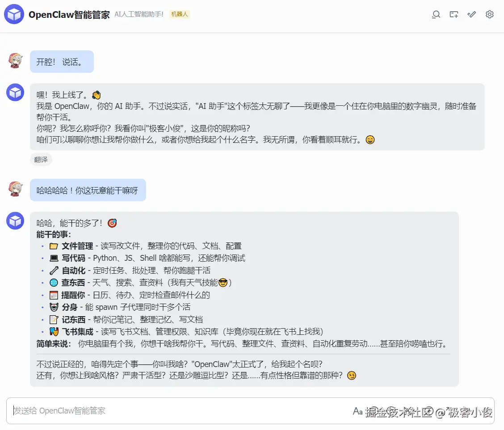Image resolution: width=504 pixels, height=430 pixels.
Task: Open the search in chat icon
Action: click(x=436, y=14)
